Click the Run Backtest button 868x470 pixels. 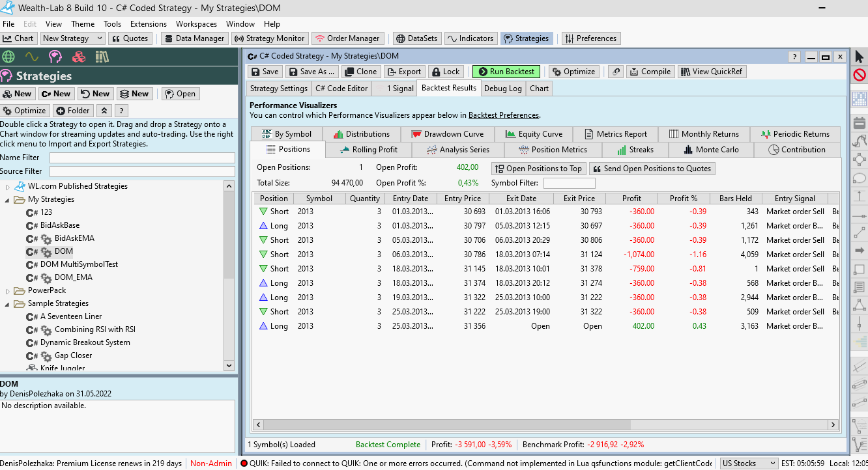[x=506, y=72]
